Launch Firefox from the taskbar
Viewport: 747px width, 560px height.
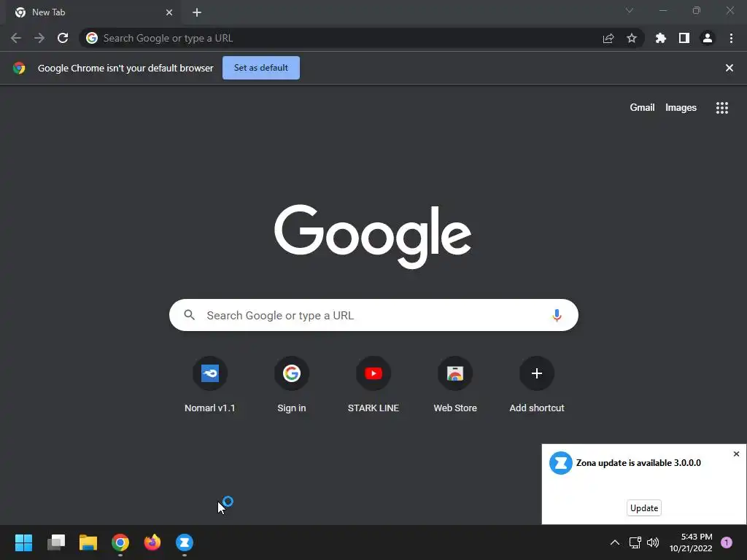[x=152, y=542]
